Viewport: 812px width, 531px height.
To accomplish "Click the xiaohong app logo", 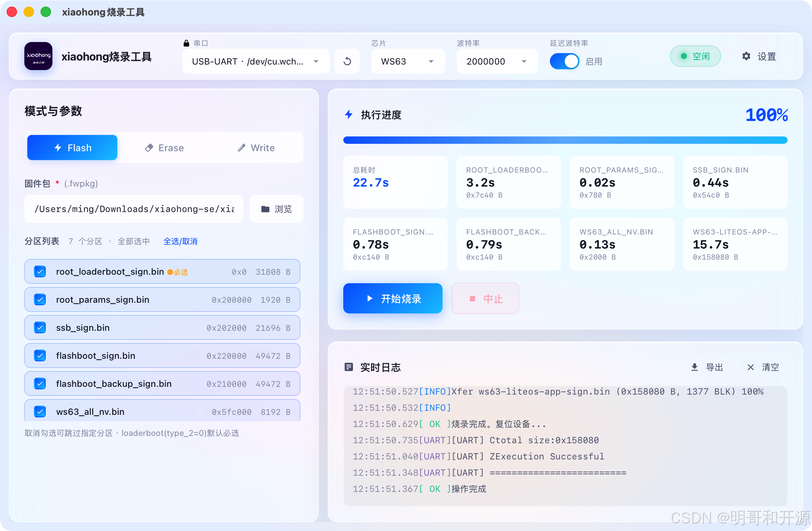I will click(x=38, y=56).
